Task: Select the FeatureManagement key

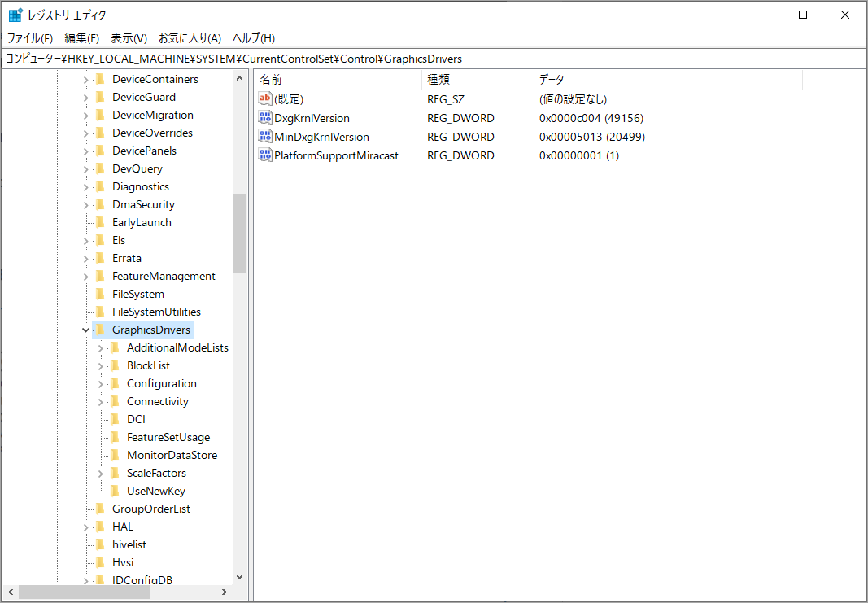Action: point(164,276)
